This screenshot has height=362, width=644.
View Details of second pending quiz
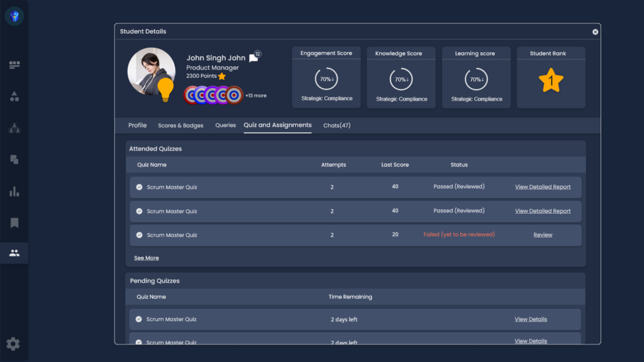pyautogui.click(x=531, y=341)
